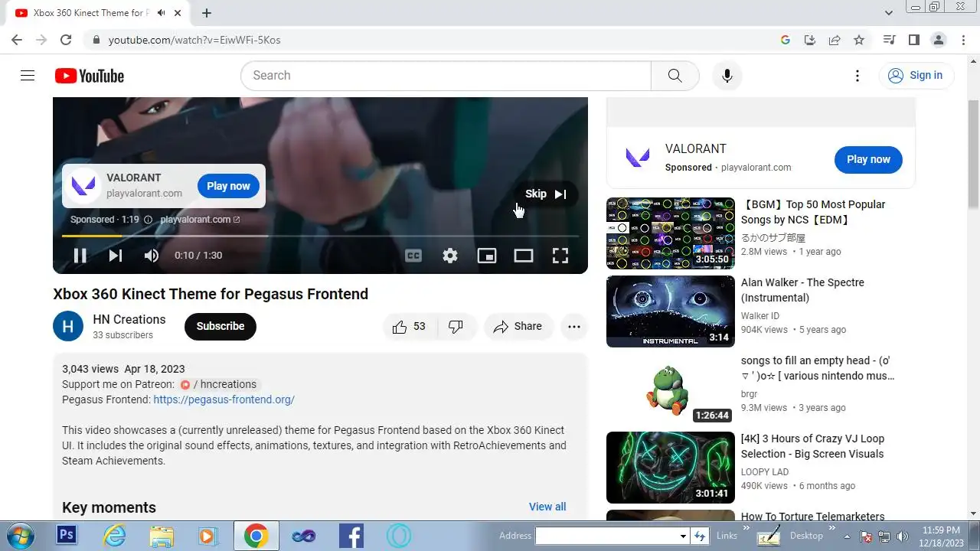Click the search magnifier button
The image size is (980, 551).
[x=675, y=76]
